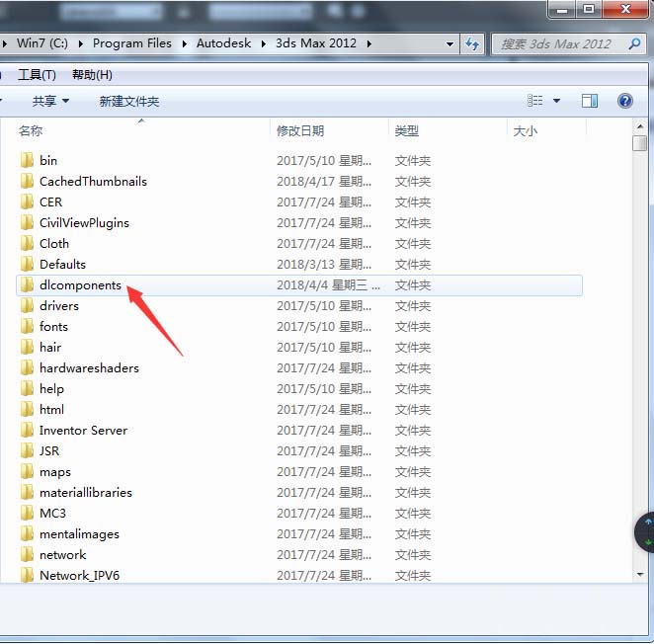Screen dimensions: 654x644
Task: Open the 帮助(H) menu
Action: point(92,75)
